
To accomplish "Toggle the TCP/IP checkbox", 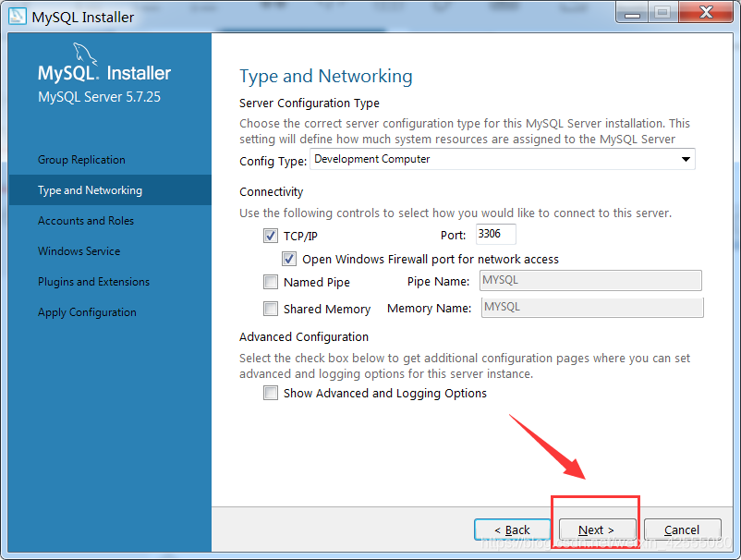I will 271,236.
